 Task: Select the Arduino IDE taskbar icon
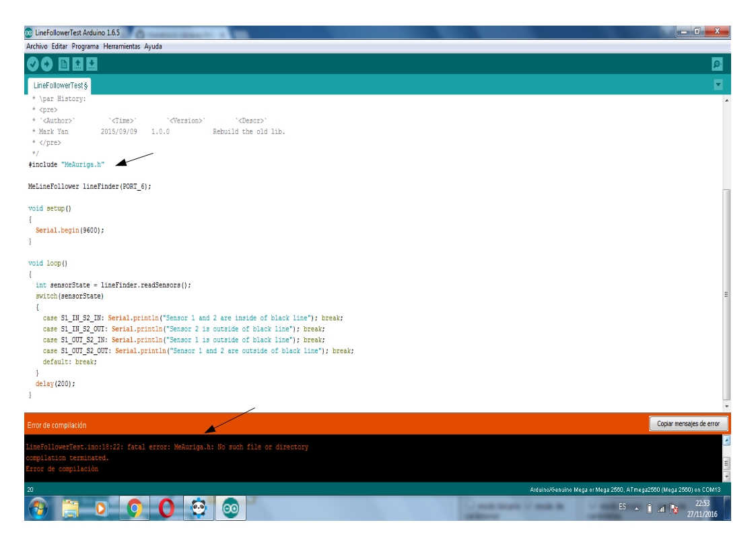coord(230,509)
